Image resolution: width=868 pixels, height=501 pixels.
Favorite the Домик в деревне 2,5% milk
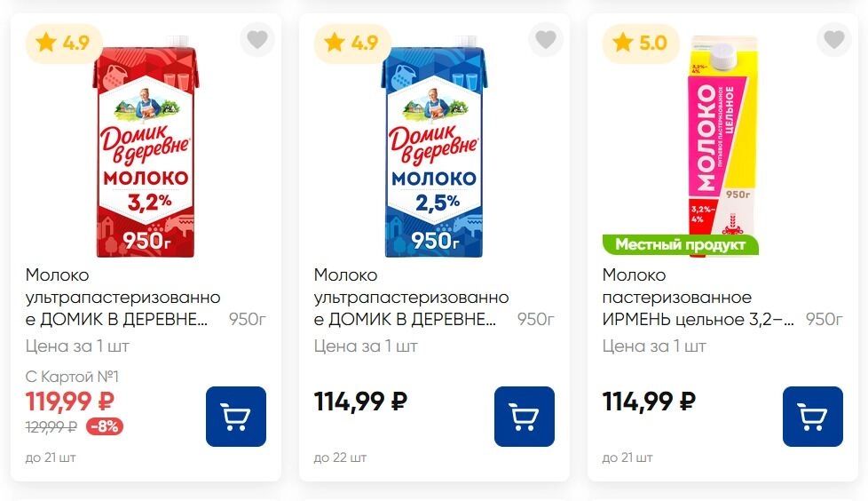[x=546, y=40]
